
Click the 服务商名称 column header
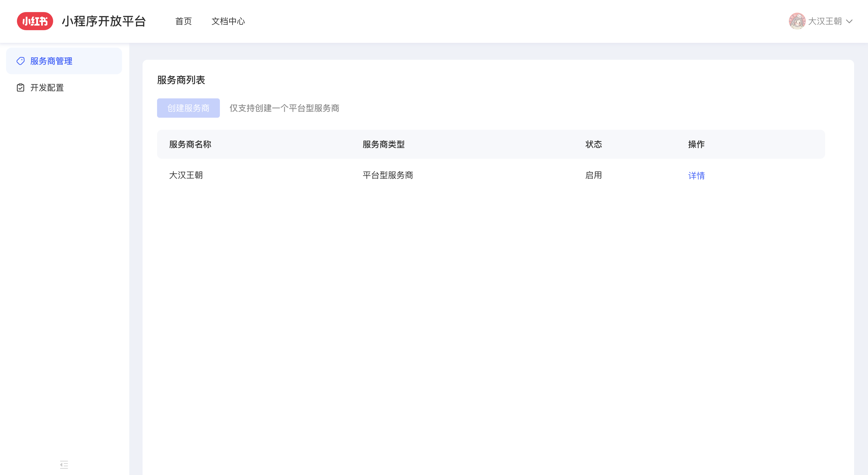(190, 145)
